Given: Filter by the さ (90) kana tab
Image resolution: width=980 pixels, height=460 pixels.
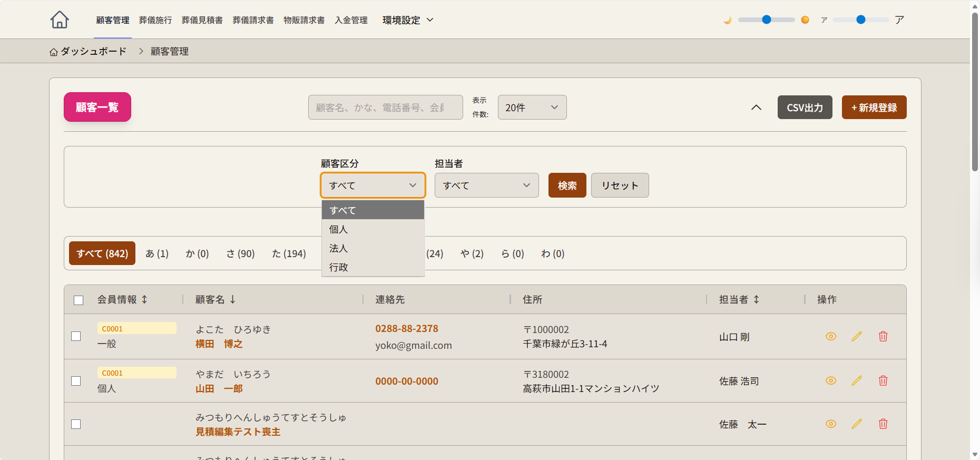Looking at the screenshot, I should (240, 254).
